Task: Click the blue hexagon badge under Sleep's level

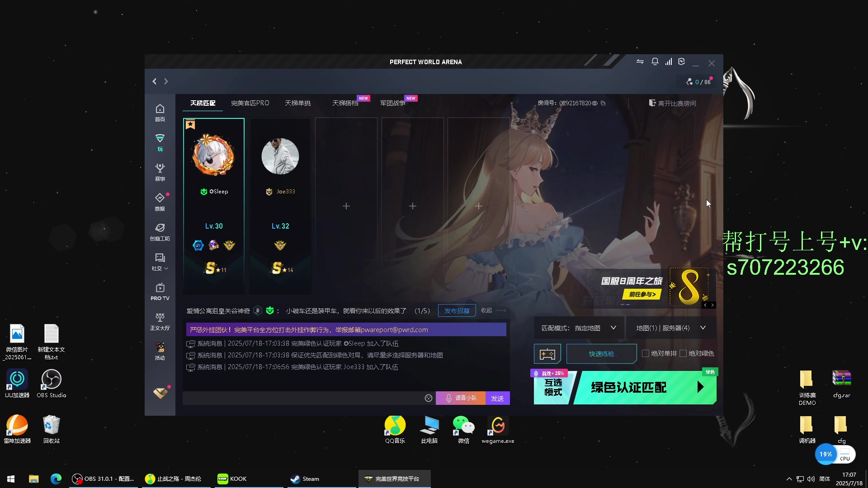Action: (198, 245)
